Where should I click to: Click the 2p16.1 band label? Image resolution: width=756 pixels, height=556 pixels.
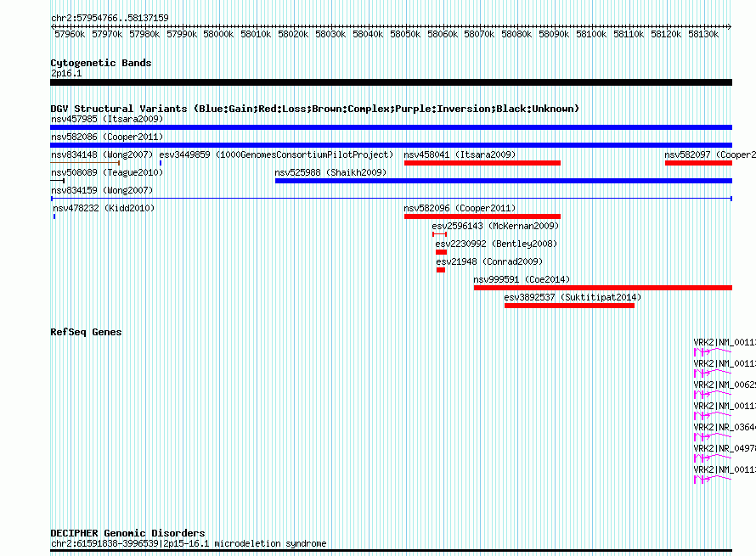tap(66, 73)
